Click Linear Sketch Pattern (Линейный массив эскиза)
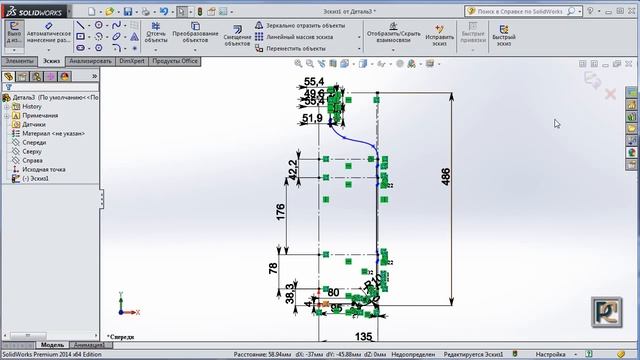The height and width of the screenshot is (360, 640). (295, 37)
